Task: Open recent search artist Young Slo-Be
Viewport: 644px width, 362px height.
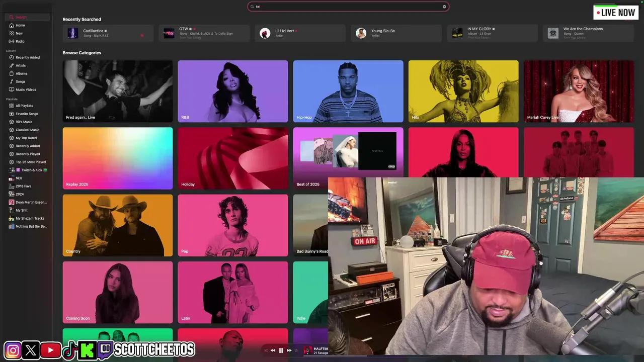Action: coord(396,33)
